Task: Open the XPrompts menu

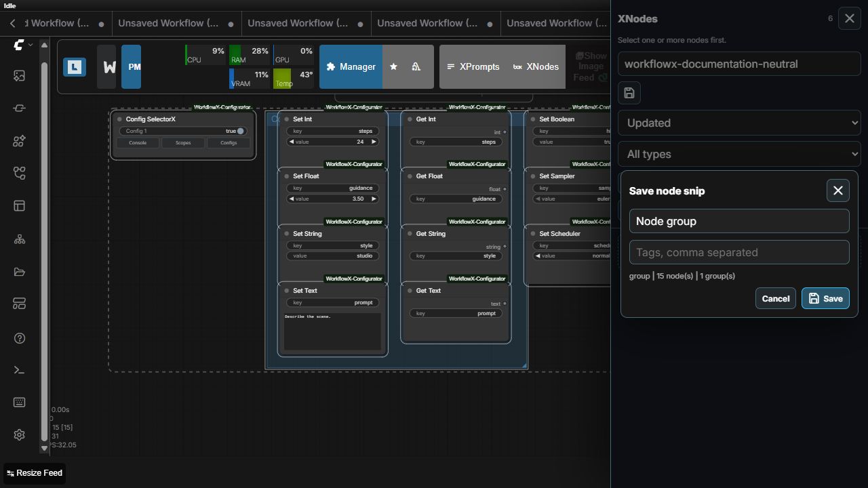Action: tap(473, 66)
